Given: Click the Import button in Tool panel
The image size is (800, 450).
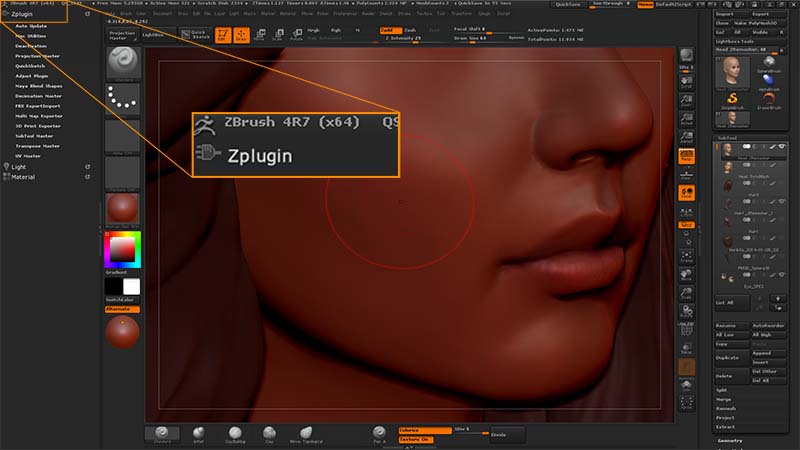Looking at the screenshot, I should click(x=732, y=14).
